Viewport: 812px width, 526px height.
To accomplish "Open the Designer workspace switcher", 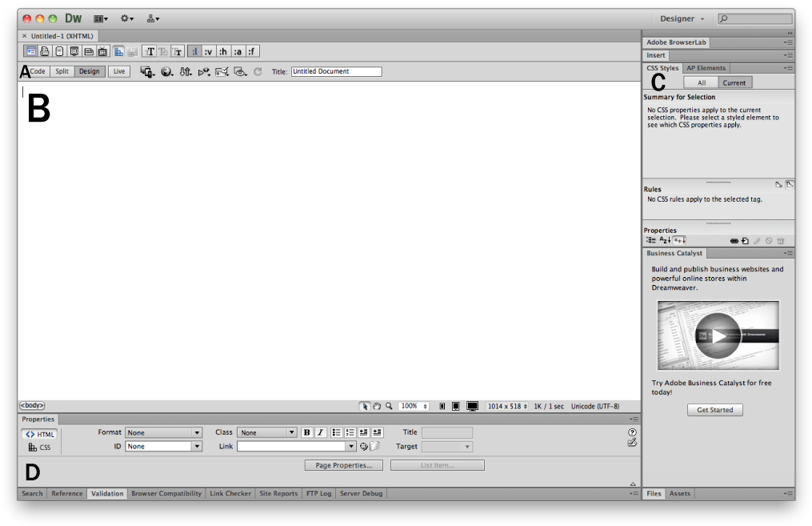I will pos(682,18).
